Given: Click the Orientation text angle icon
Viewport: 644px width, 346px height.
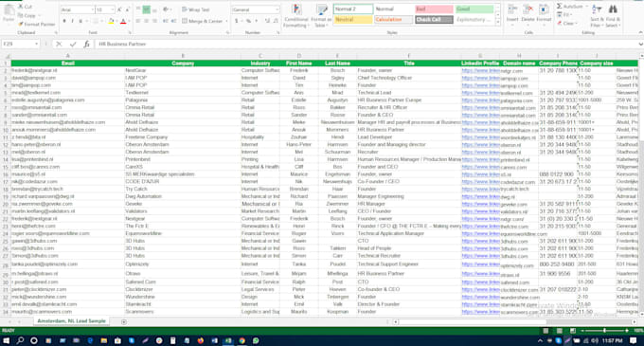Looking at the screenshot, I should [x=166, y=9].
